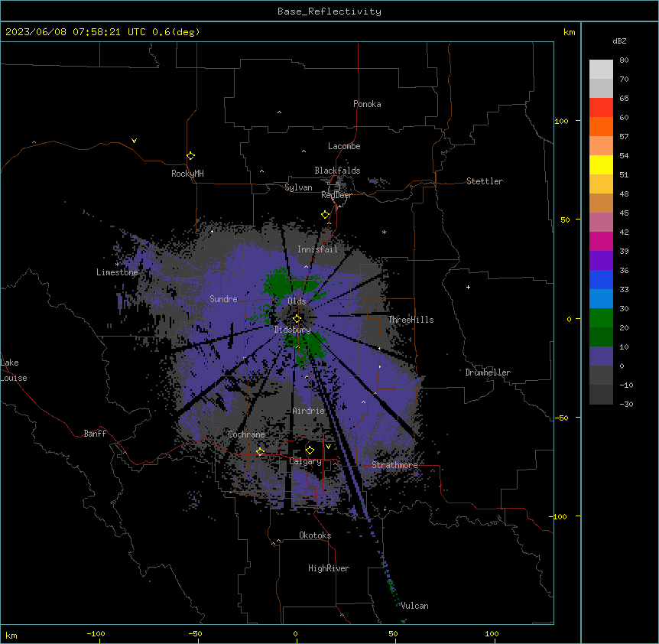Click the Vulcan label
The height and width of the screenshot is (644, 659).
414,606
